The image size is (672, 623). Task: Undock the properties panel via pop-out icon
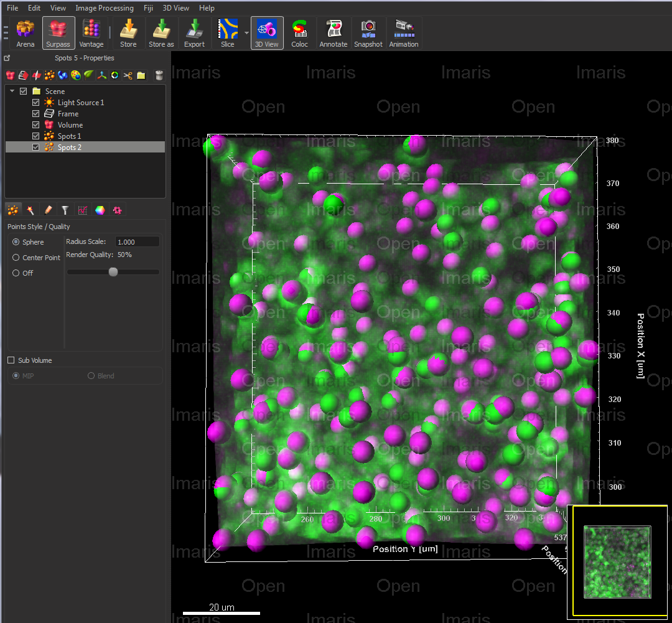[x=7, y=58]
